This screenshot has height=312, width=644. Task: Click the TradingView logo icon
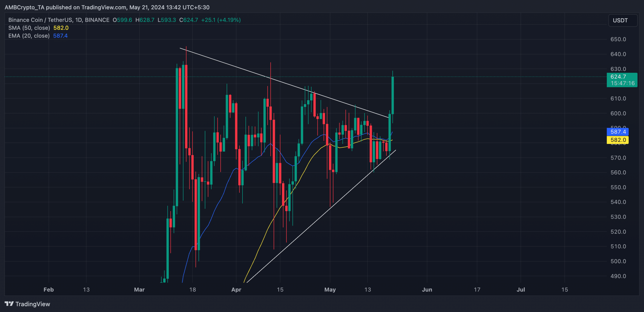click(x=9, y=304)
